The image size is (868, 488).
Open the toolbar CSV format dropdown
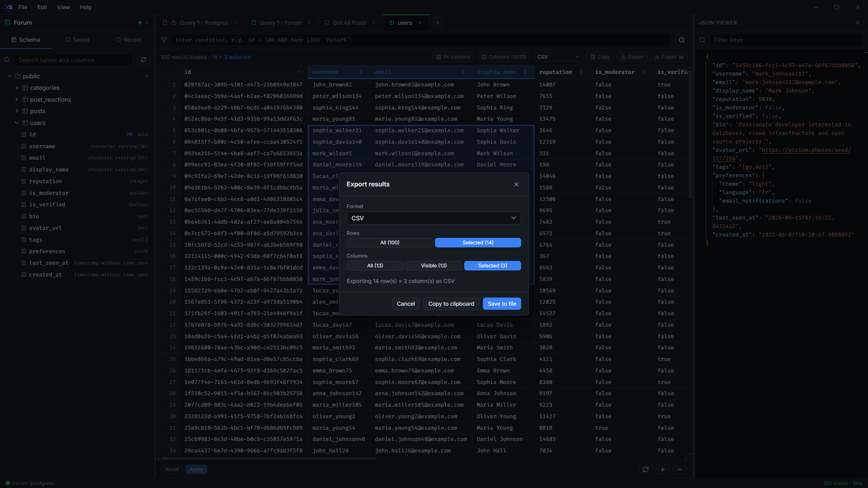point(558,57)
